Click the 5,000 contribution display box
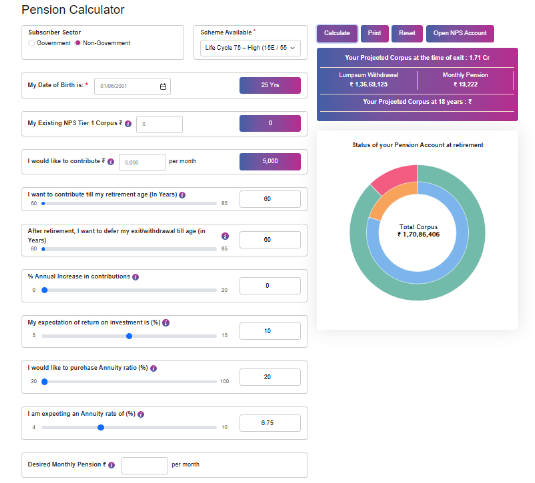Viewport: 535px width, 483px height. 270,161
